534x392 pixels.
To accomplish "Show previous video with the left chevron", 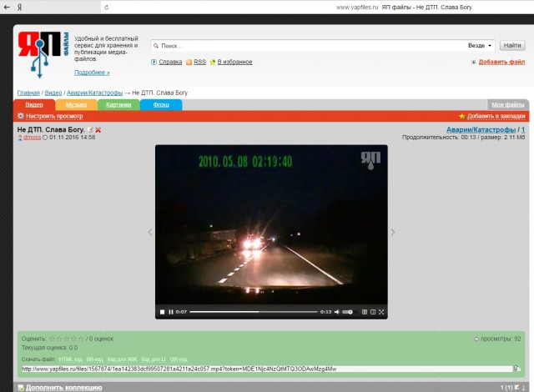I will click(150, 232).
